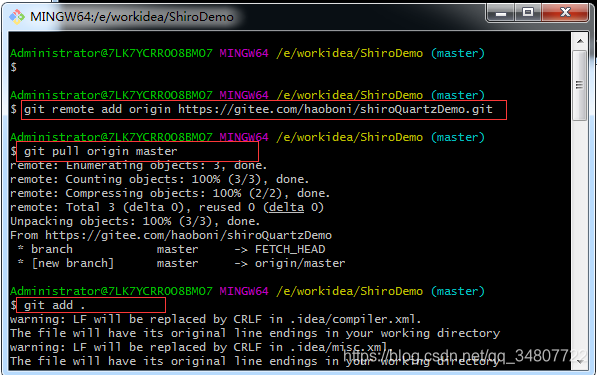The height and width of the screenshot is (375, 597).
Task: Click the scrollbar down arrow
Action: click(580, 362)
